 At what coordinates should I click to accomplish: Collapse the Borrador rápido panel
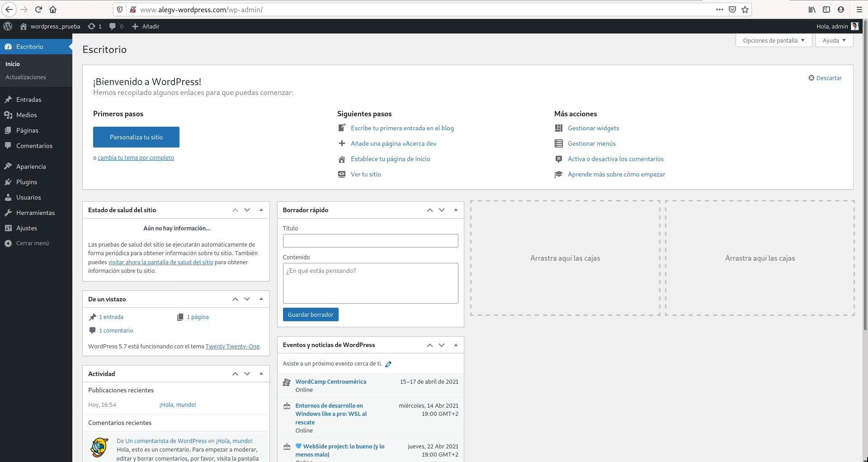pyautogui.click(x=456, y=210)
